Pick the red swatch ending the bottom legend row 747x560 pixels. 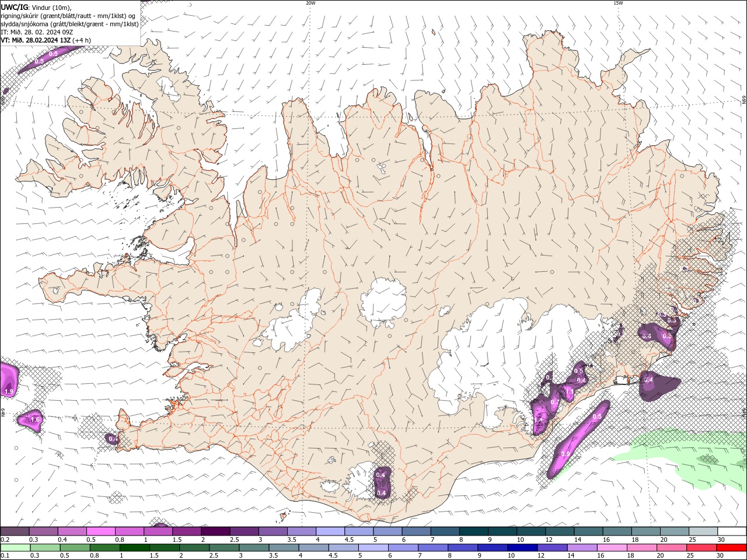click(731, 547)
